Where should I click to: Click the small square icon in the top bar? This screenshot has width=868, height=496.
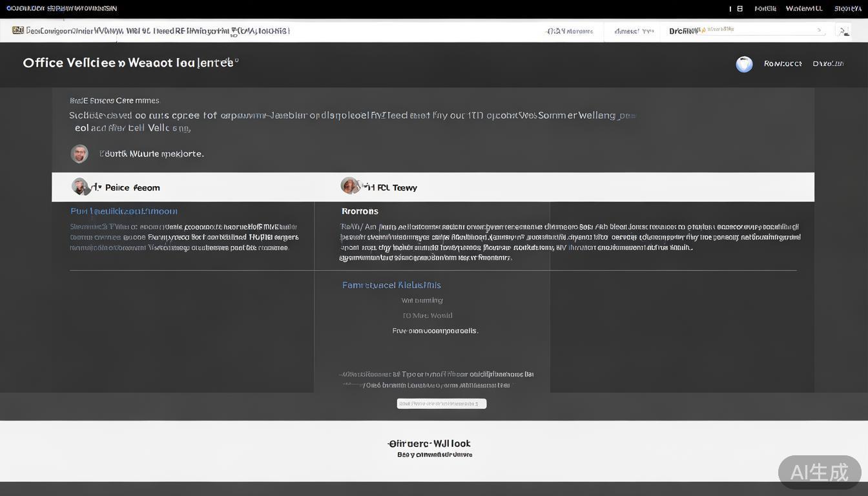click(x=740, y=8)
